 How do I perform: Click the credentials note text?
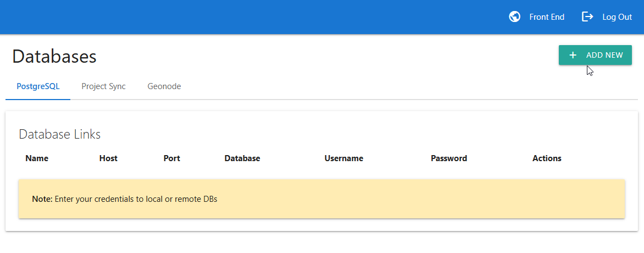point(124,199)
